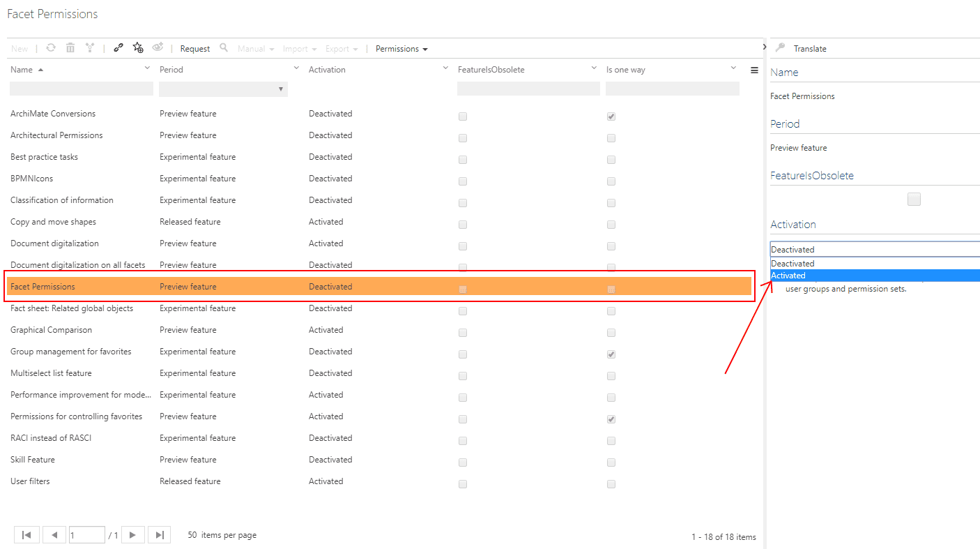Go to first page of the grid
Image resolution: width=980 pixels, height=549 pixels.
26,535
